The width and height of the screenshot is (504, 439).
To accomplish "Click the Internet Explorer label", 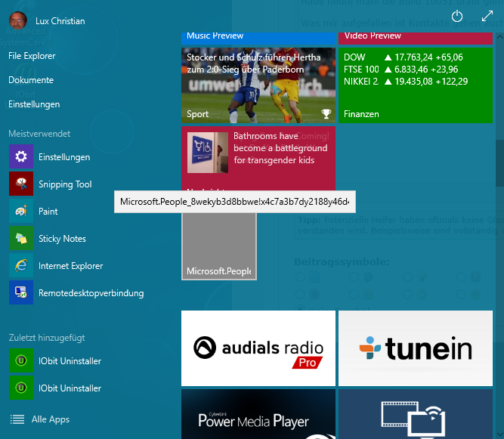I will click(x=71, y=266).
